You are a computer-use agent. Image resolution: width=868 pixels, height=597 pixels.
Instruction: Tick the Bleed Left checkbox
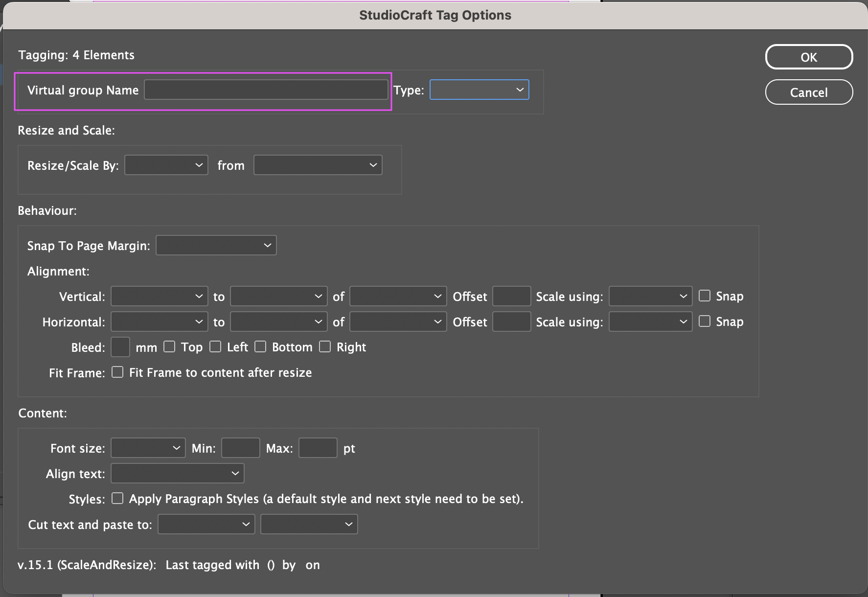click(x=215, y=346)
